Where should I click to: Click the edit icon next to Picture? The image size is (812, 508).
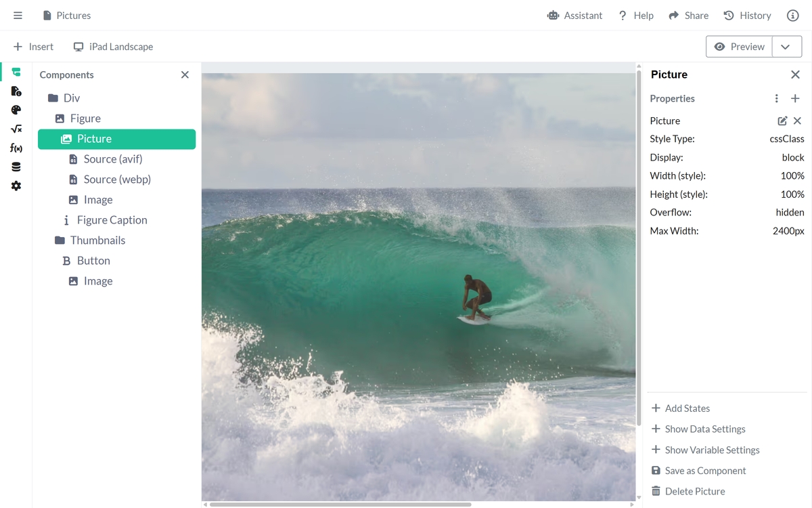tap(782, 121)
